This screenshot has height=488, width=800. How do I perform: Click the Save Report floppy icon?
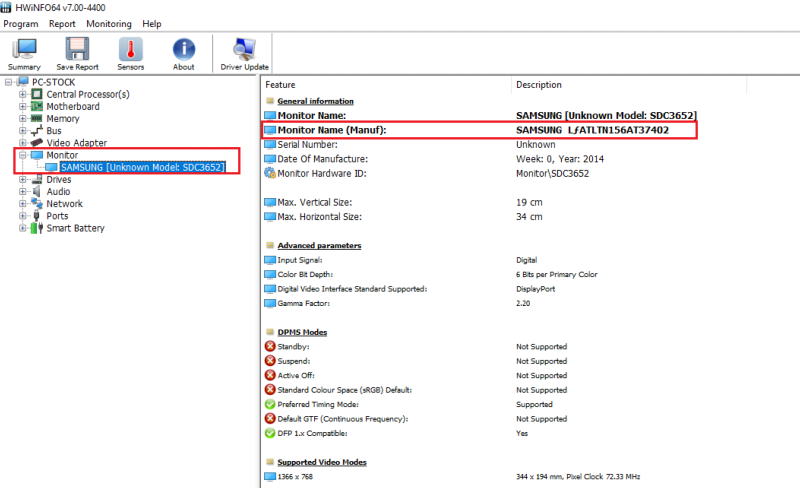[x=77, y=49]
